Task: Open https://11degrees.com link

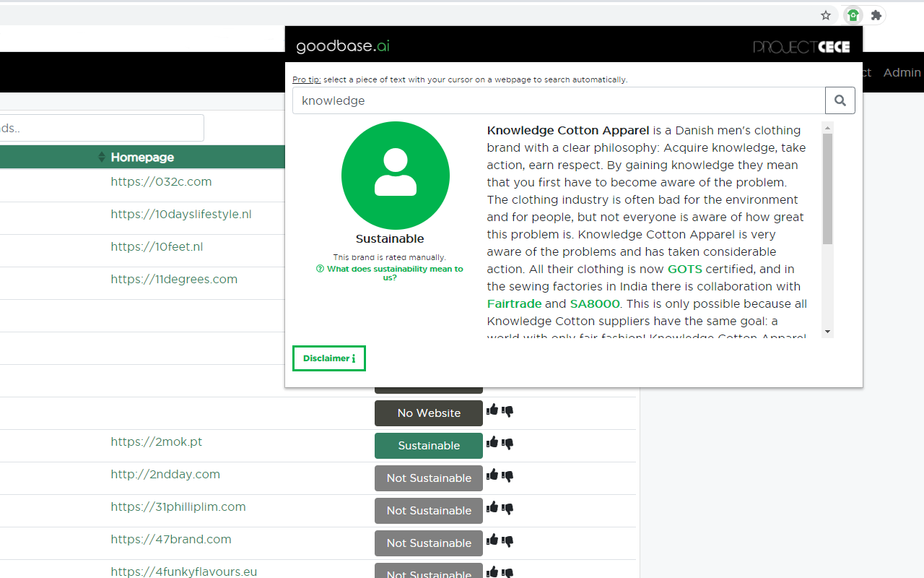Action: pos(174,279)
